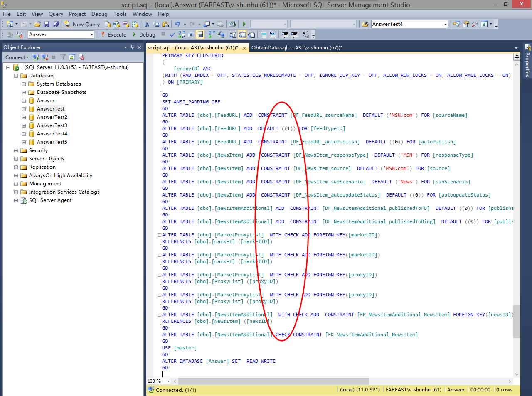Screen dimensions: 532x396
Task: Click the Uncomment Selected Lines icon
Action: pyautogui.click(x=273, y=34)
